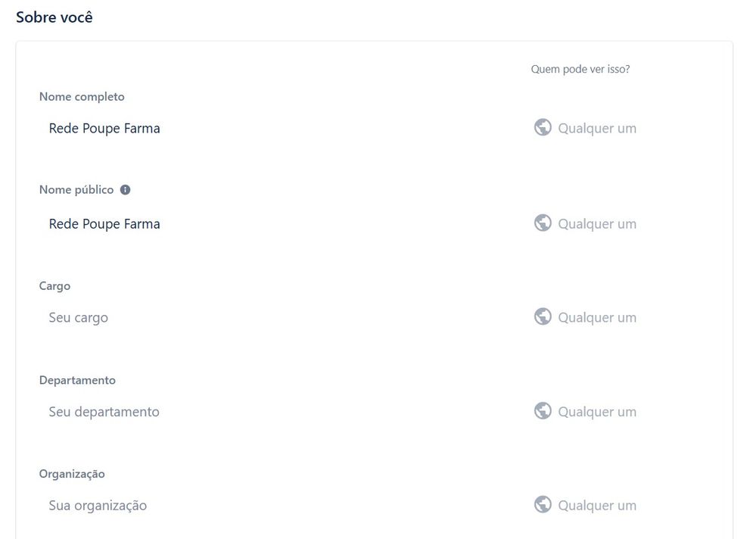This screenshot has width=756, height=539.
Task: Click the Sua organização input field
Action: point(280,505)
